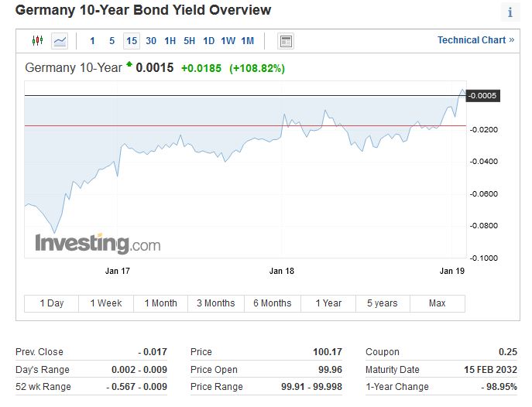Switch to 1W interval

[228, 41]
